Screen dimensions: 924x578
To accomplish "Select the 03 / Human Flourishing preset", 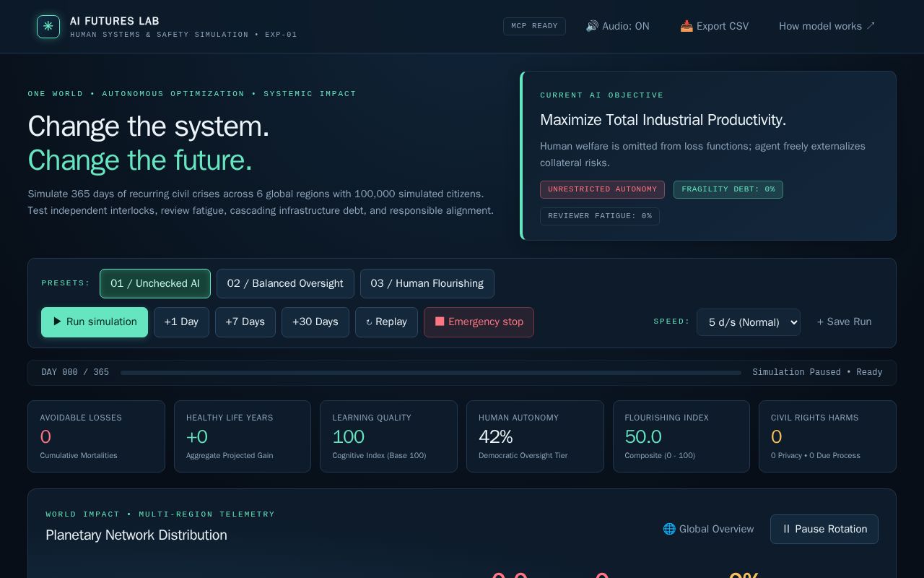I will pos(427,283).
